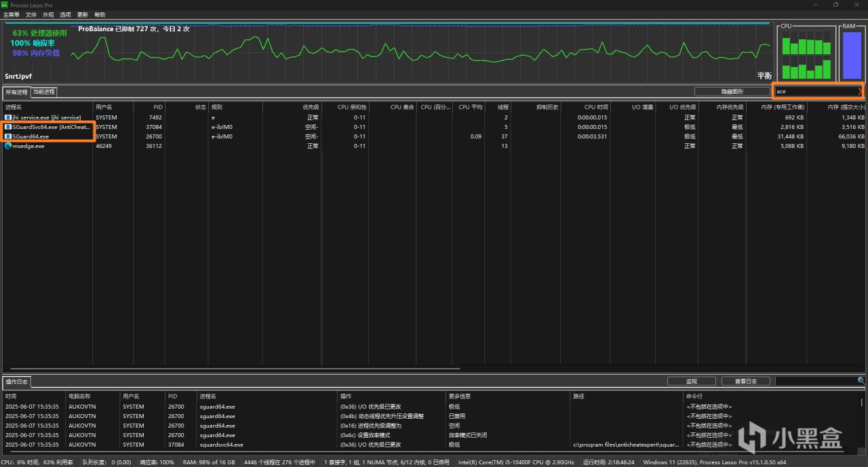Clear the 'ace' filter with the X icon
The height and width of the screenshot is (467, 868).
861,91
